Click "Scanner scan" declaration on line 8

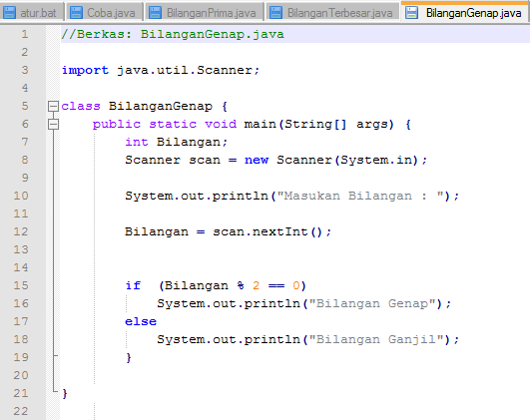click(x=173, y=160)
